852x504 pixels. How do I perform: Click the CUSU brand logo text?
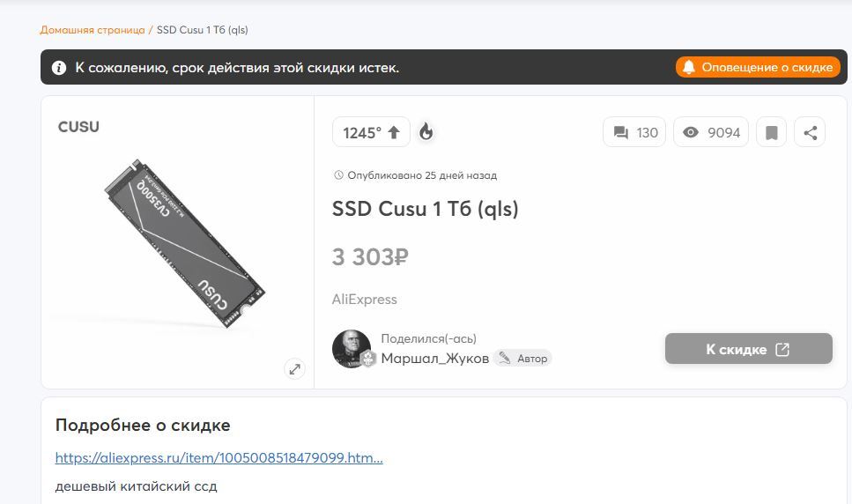[78, 127]
